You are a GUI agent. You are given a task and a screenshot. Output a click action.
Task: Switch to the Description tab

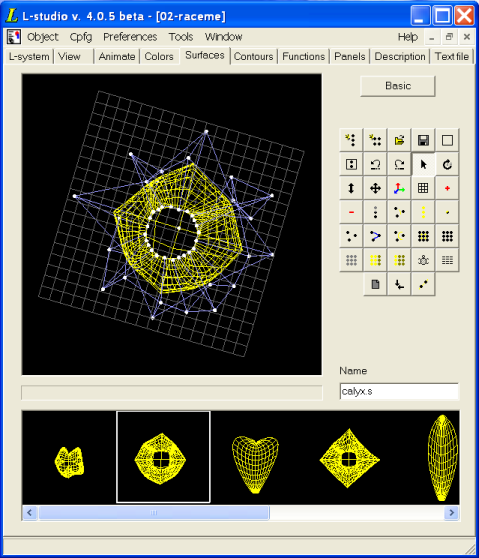click(400, 57)
